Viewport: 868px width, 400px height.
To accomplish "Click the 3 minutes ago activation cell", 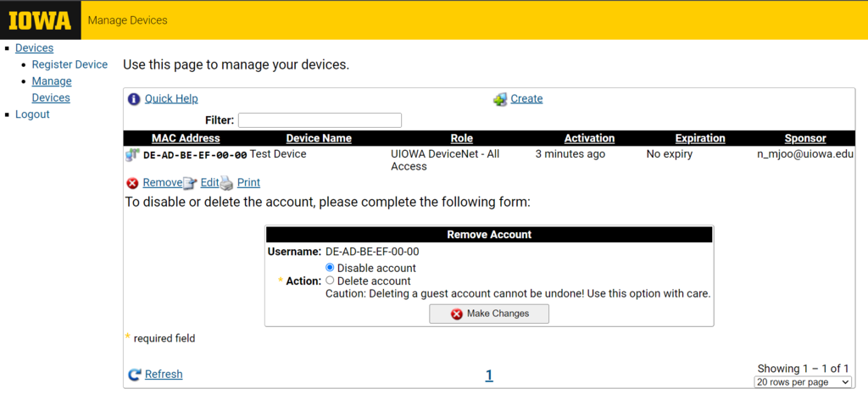I will (x=570, y=154).
